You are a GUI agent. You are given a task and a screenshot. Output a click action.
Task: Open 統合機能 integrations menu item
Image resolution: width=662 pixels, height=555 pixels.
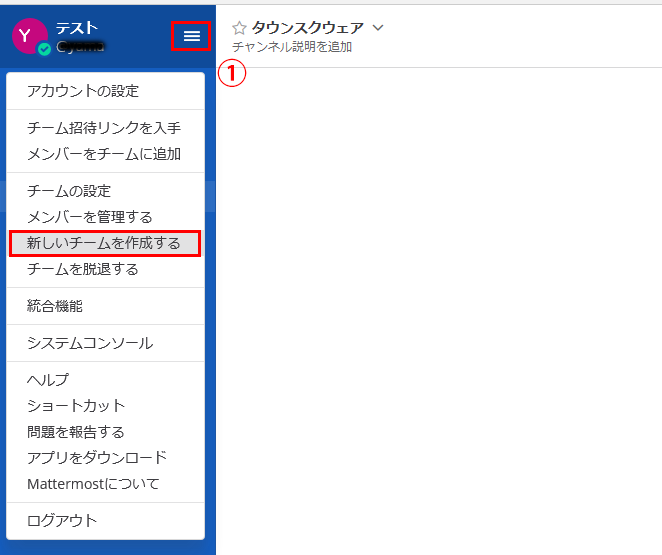pyautogui.click(x=55, y=306)
